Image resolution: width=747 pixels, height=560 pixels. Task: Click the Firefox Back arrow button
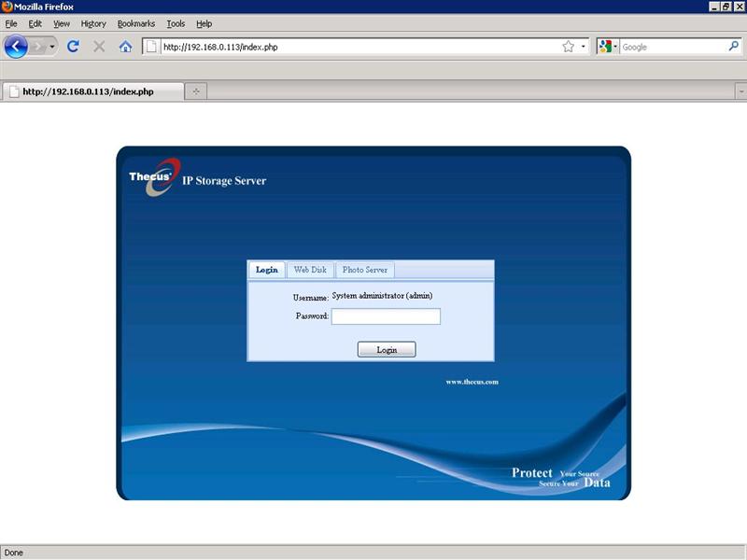click(16, 46)
